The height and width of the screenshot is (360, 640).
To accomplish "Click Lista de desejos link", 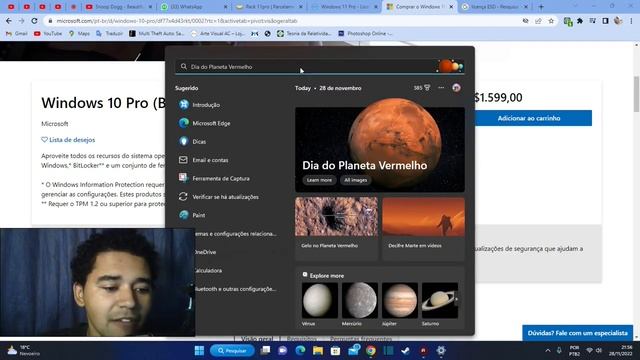I will (x=68, y=140).
